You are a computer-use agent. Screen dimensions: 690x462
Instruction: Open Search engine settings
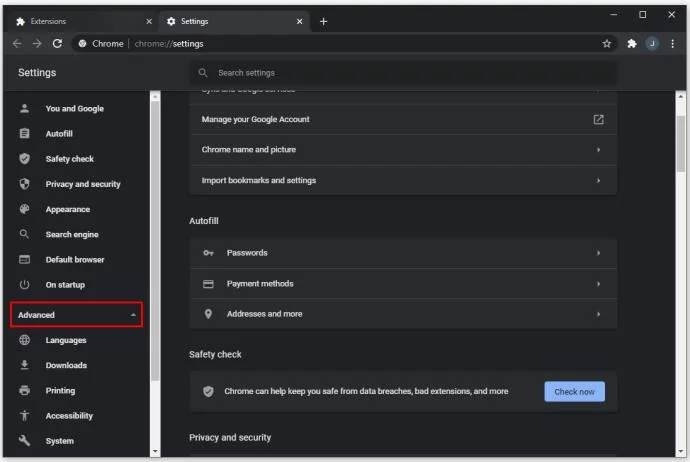72,235
